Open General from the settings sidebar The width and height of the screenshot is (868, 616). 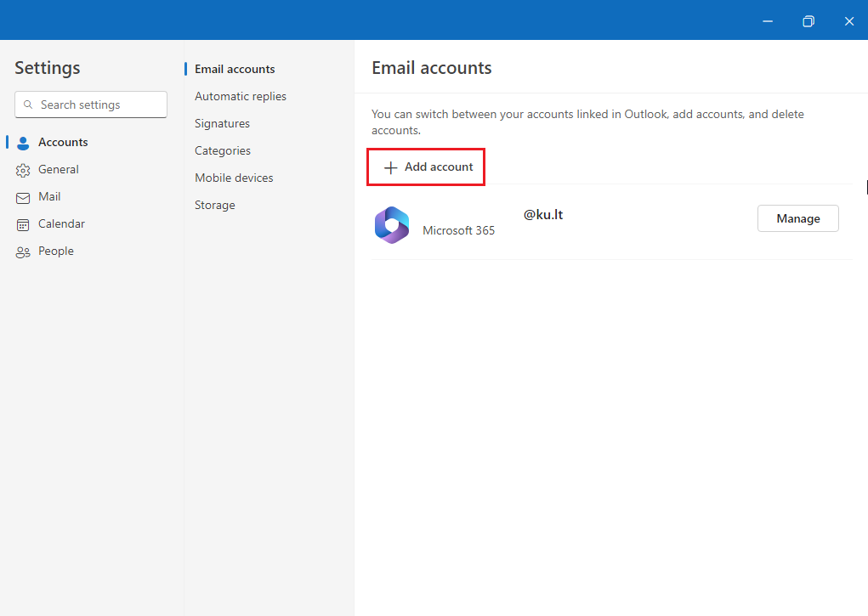(x=59, y=169)
